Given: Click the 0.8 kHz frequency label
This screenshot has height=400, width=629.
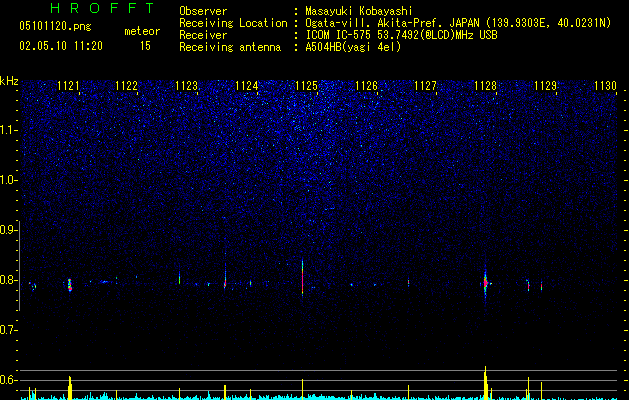Looking at the screenshot, I should 8,280.
